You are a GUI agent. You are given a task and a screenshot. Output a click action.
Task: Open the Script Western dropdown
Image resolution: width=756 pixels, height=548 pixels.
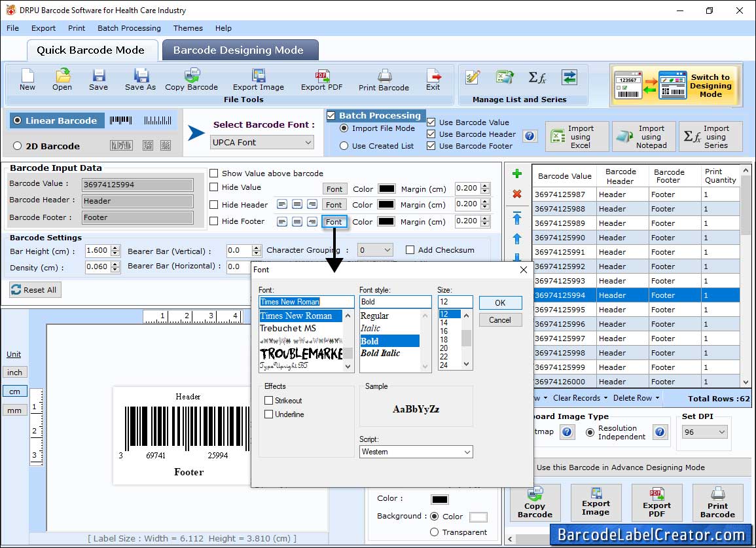(416, 452)
